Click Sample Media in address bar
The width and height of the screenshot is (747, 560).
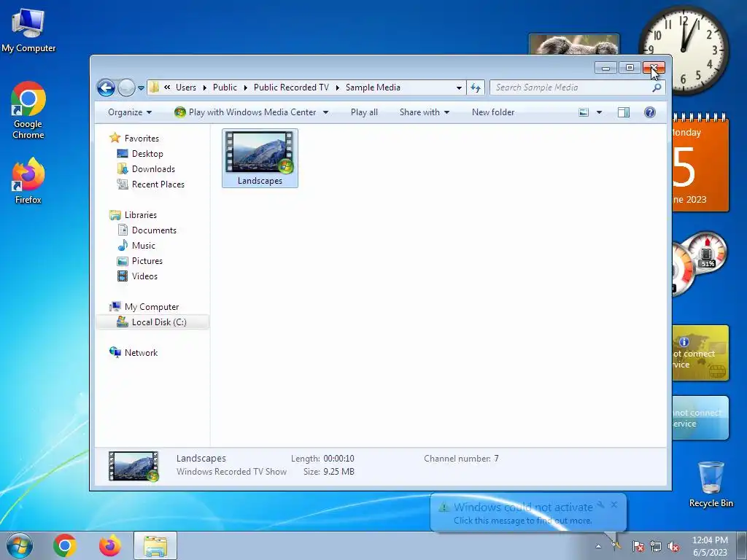tap(373, 87)
